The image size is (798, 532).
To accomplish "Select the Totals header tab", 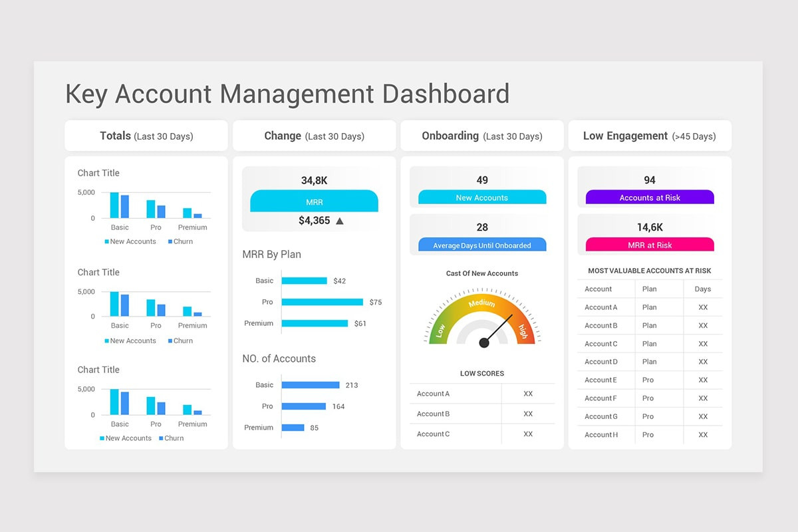I will click(146, 136).
